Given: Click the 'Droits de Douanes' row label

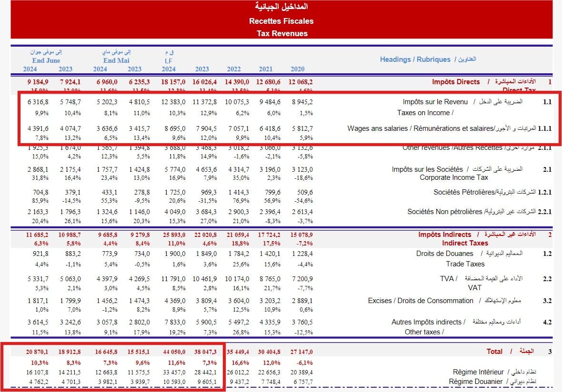Looking at the screenshot, I should point(444,254).
